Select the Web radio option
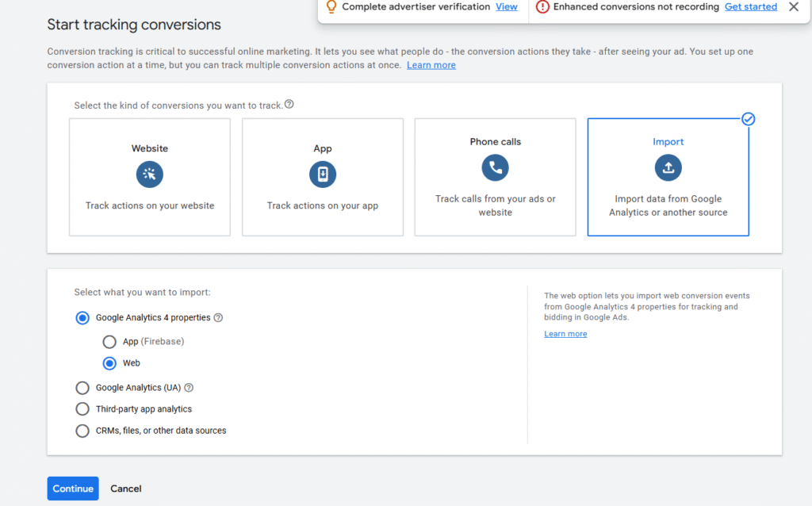This screenshot has width=812, height=506. pos(109,363)
